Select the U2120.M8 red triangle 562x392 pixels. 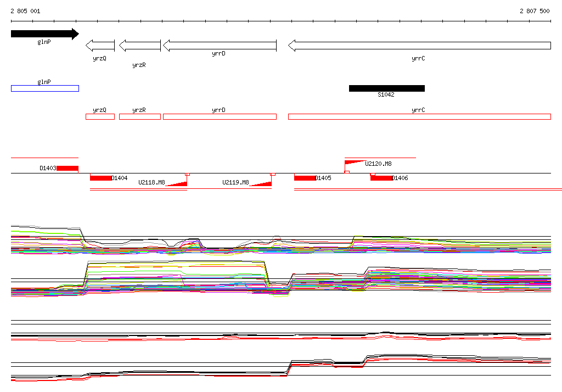click(355, 163)
